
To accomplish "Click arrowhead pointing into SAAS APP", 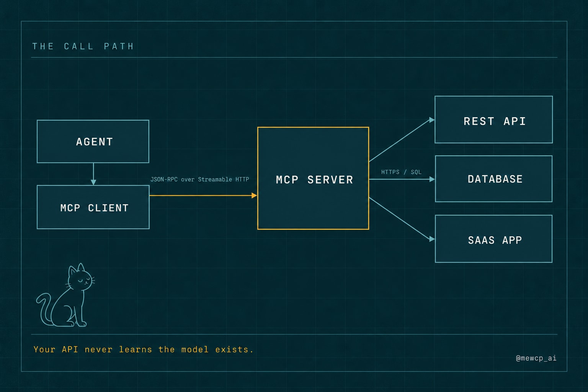I will click(x=432, y=239).
